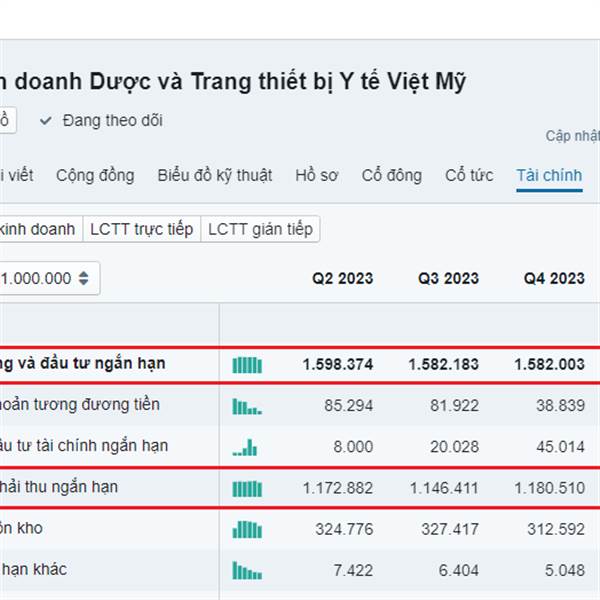
Task: Switch to the Cổ tức tab
Action: 469,176
